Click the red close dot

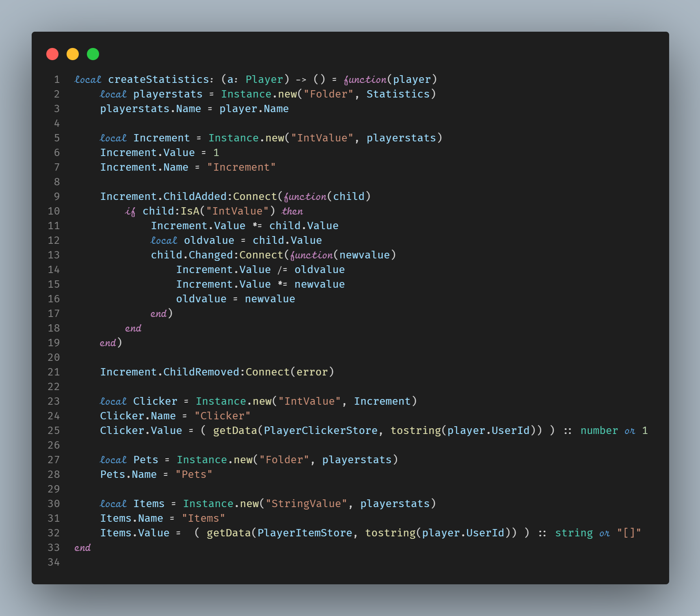pyautogui.click(x=52, y=54)
